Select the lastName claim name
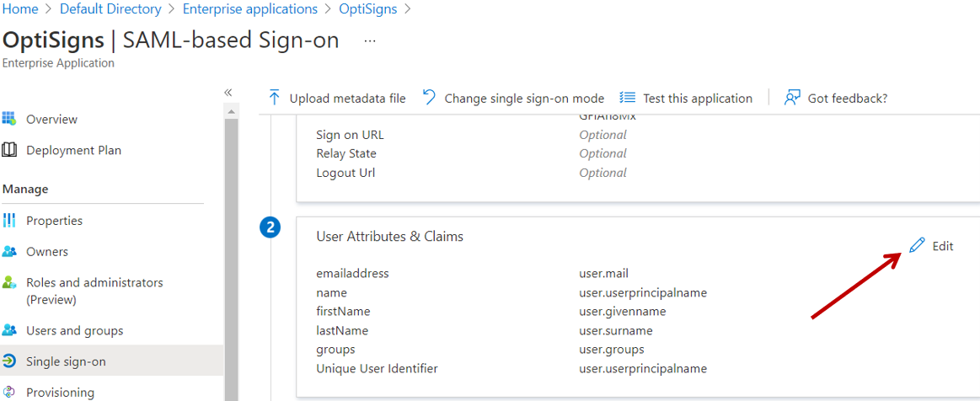980x401 pixels. coord(342,330)
